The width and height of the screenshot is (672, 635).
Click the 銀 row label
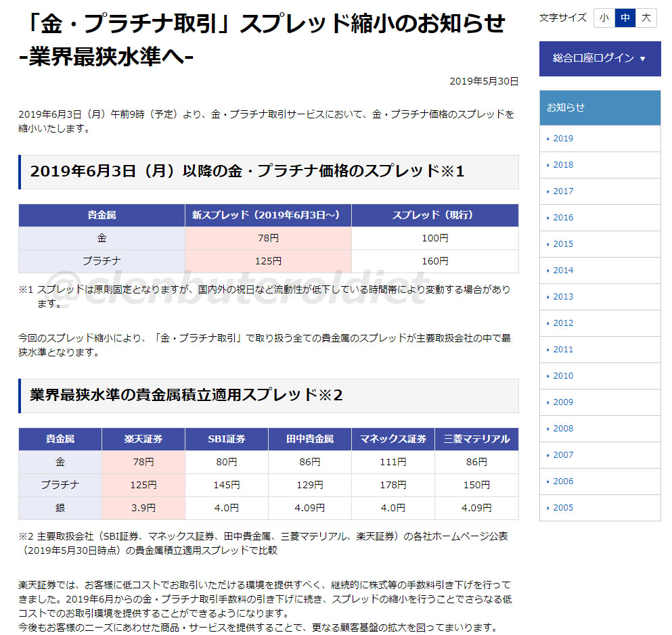[60, 509]
